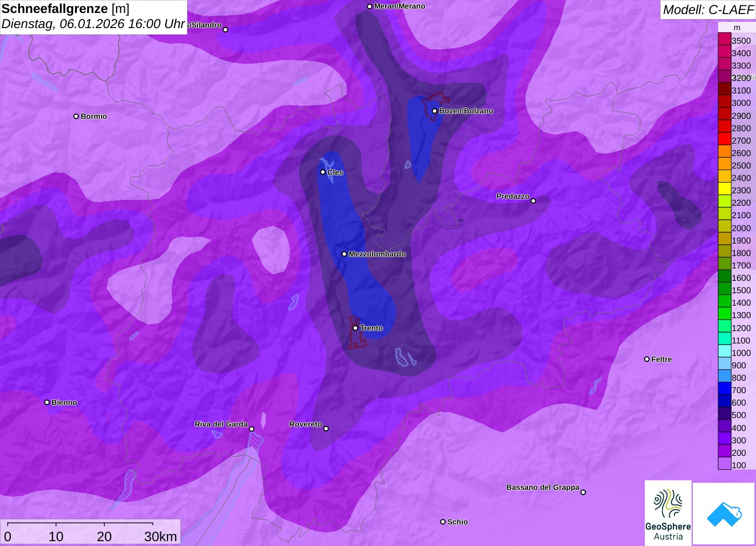Click the Feltre city marker
The image size is (756, 546).
pos(647,359)
